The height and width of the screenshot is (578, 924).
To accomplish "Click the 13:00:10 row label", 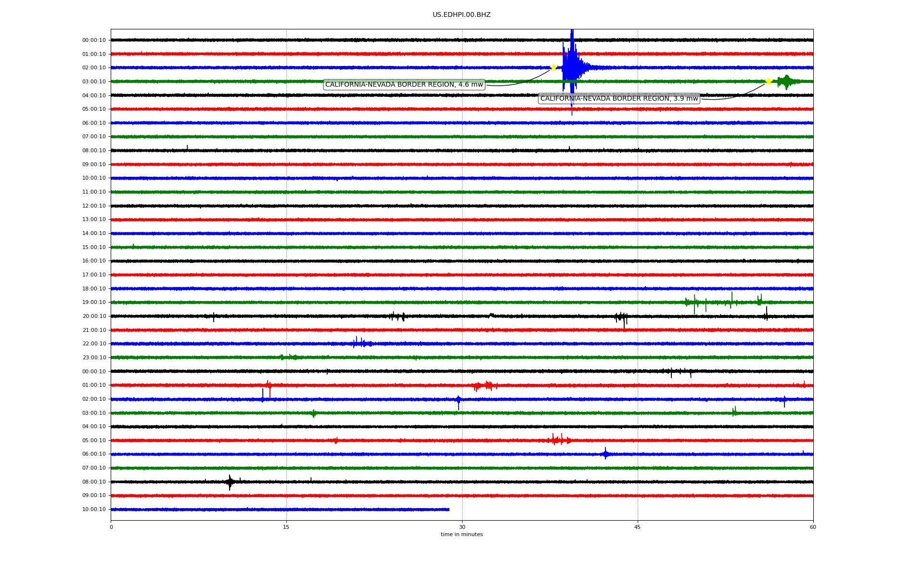I will (94, 220).
